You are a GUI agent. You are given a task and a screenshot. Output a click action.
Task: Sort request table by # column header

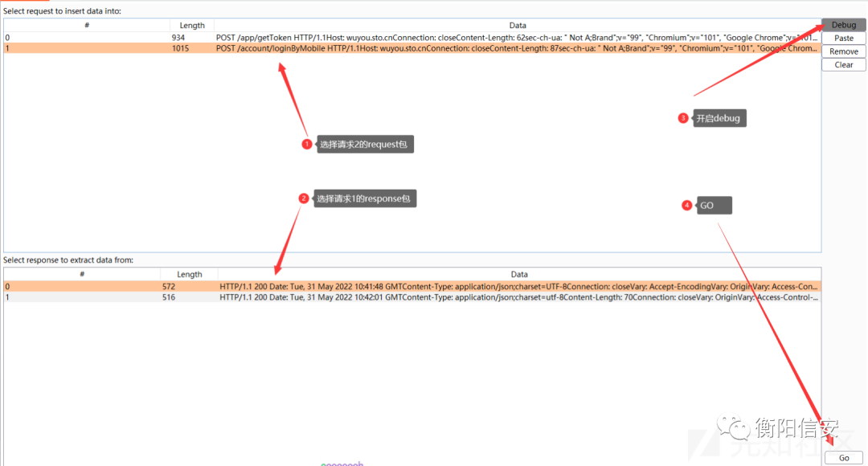pos(87,26)
